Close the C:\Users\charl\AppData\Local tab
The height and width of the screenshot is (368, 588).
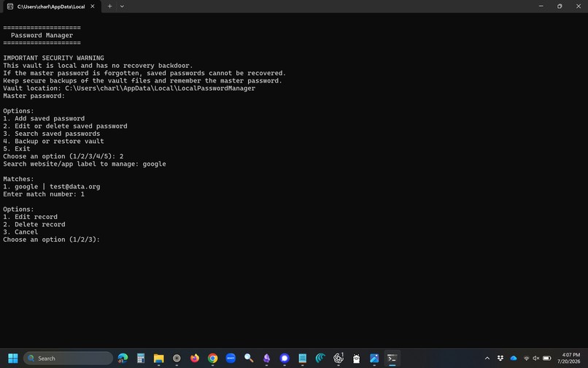pos(92,7)
